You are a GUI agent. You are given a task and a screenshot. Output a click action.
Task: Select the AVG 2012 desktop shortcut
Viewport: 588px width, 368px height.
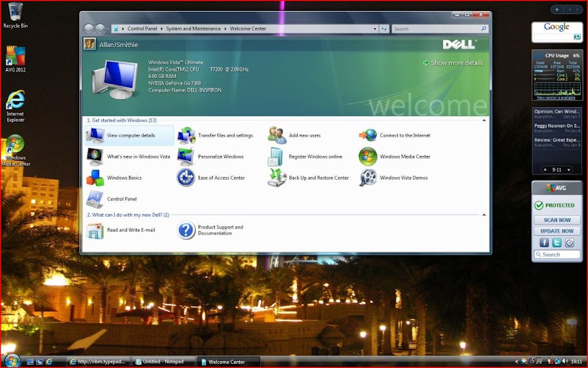pos(15,59)
